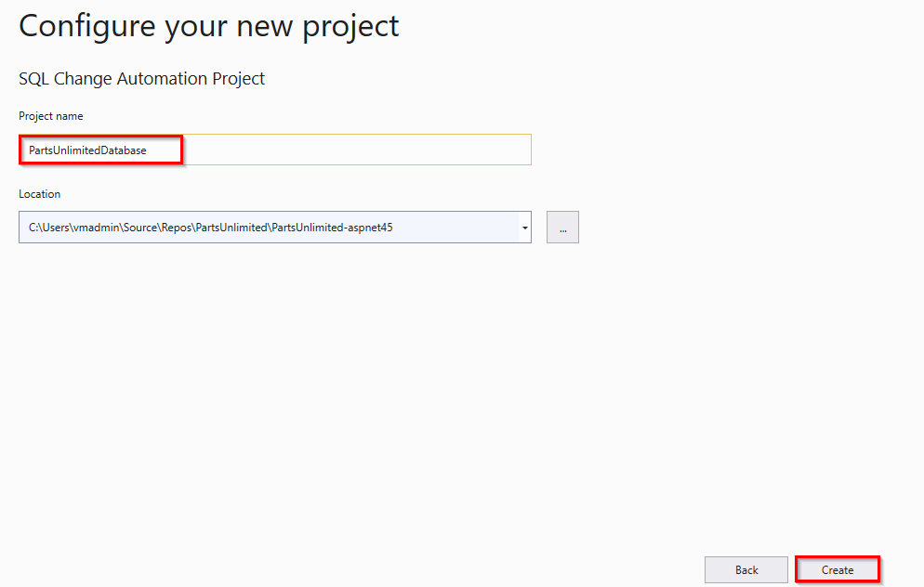
Task: Click blank space inside Project name field
Action: (x=357, y=150)
